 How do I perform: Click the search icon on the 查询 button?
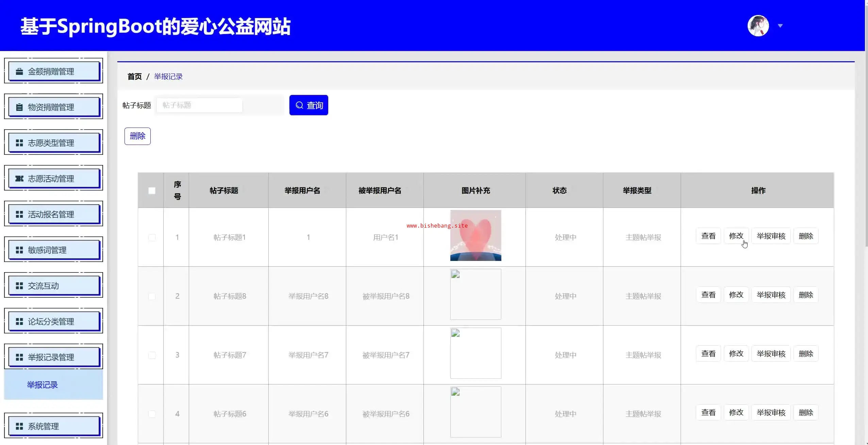[x=299, y=105]
